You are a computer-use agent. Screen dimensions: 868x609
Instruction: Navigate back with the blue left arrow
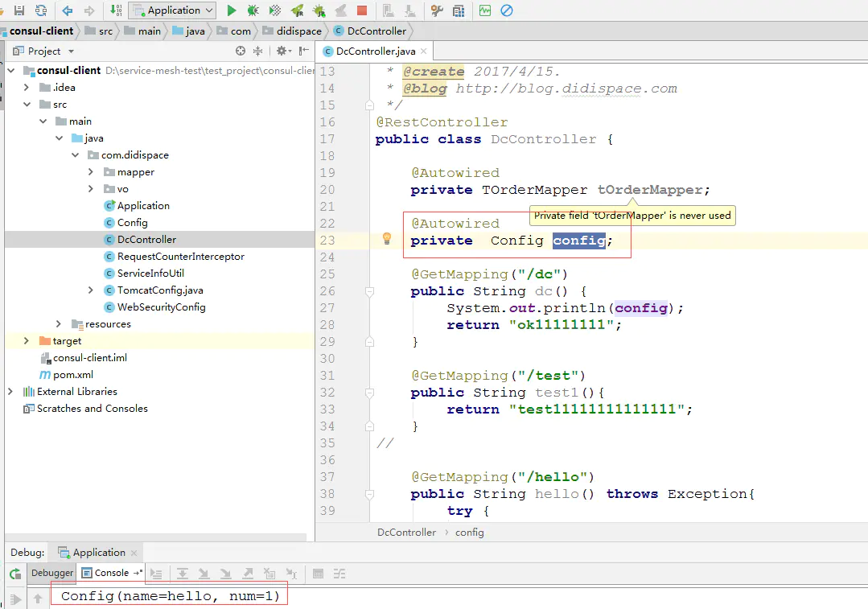pos(68,10)
